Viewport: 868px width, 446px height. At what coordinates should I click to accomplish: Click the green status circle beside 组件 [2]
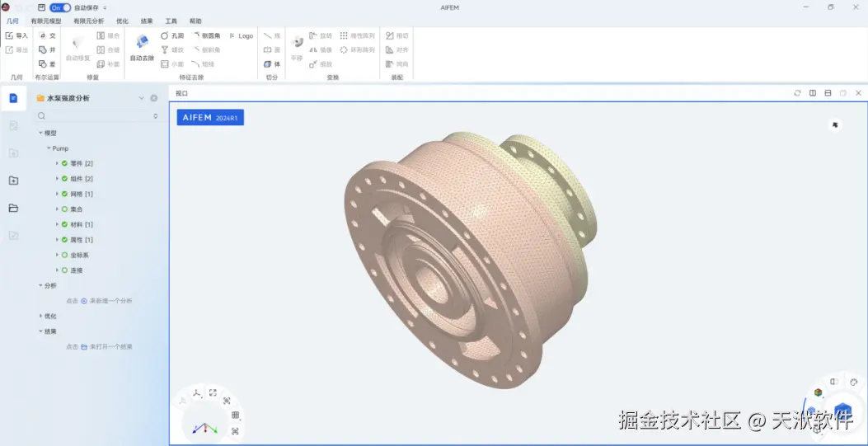point(65,179)
